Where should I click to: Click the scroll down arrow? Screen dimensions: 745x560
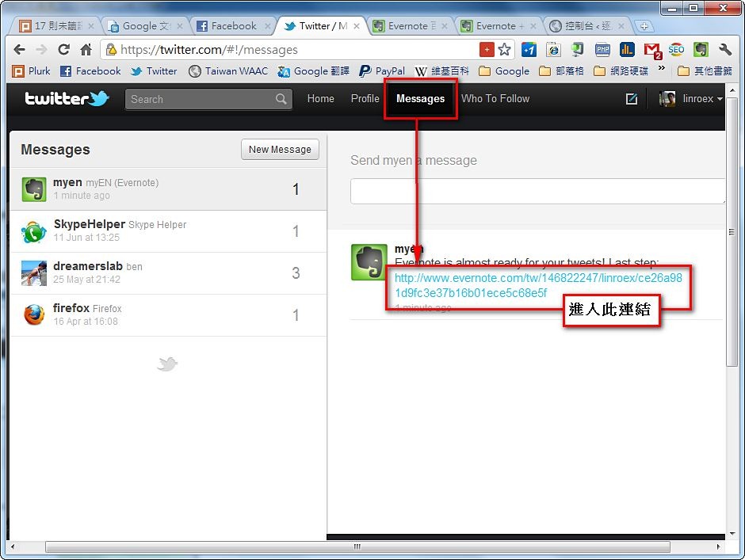732,533
